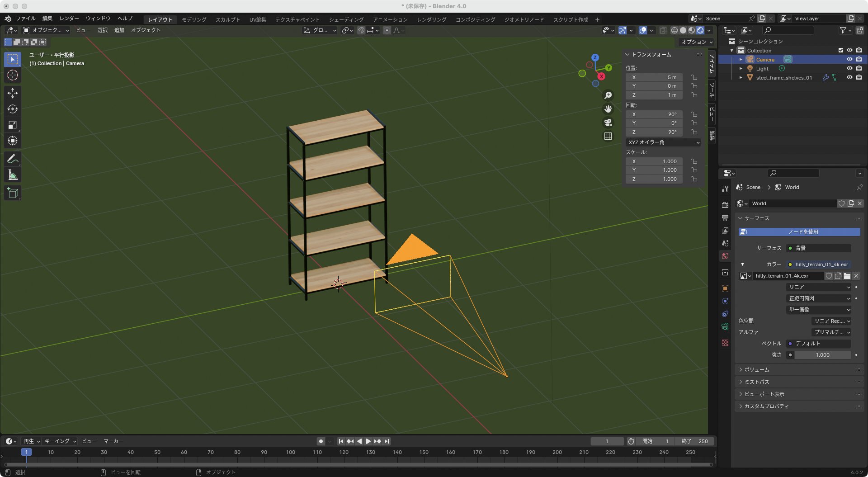Lock the Z rotation field
The image size is (868, 477).
[694, 132]
